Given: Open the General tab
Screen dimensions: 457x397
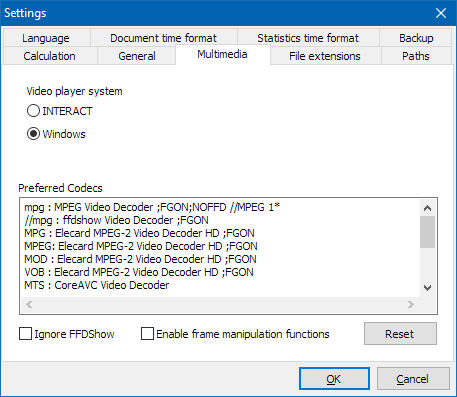Looking at the screenshot, I should pos(137,56).
